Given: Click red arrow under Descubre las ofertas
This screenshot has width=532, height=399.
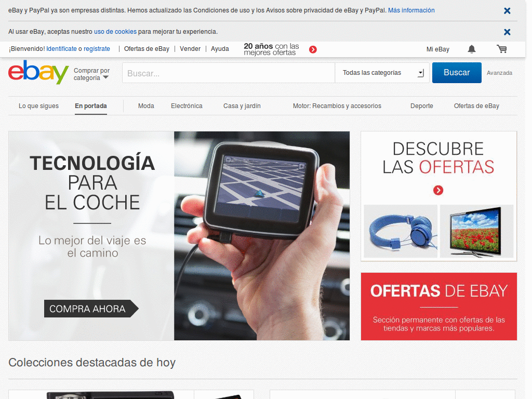Looking at the screenshot, I should 438,190.
